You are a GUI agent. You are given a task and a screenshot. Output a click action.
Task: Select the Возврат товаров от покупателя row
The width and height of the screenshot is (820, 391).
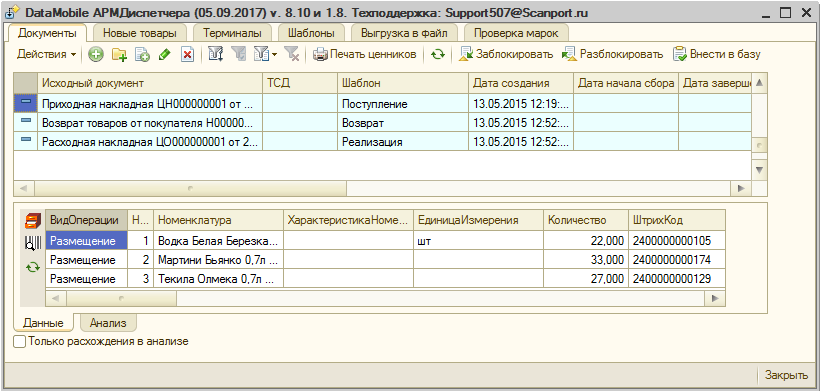point(383,123)
